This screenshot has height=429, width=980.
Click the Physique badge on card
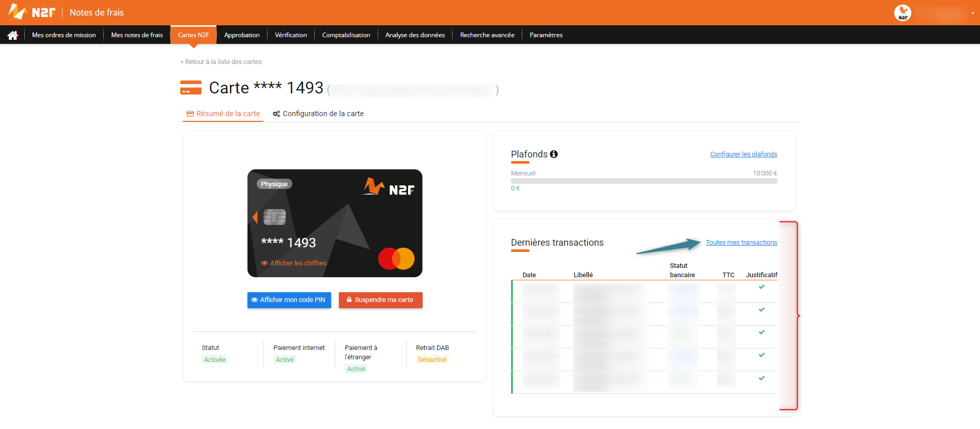tap(274, 184)
